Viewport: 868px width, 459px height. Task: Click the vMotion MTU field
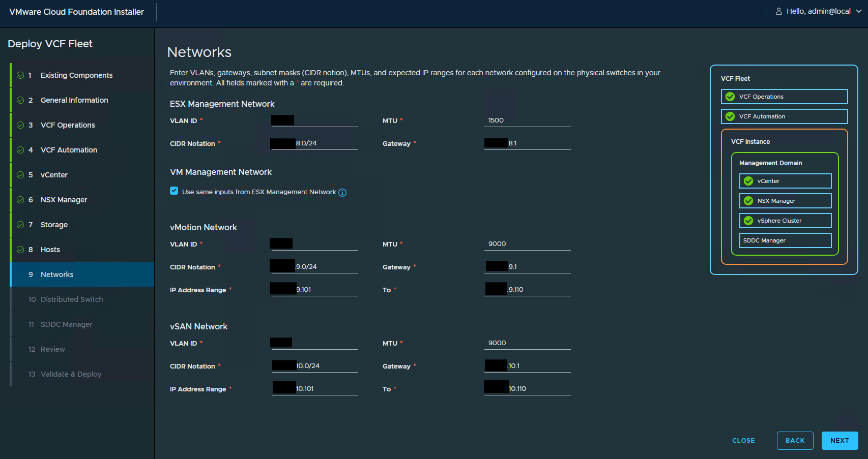tap(528, 244)
